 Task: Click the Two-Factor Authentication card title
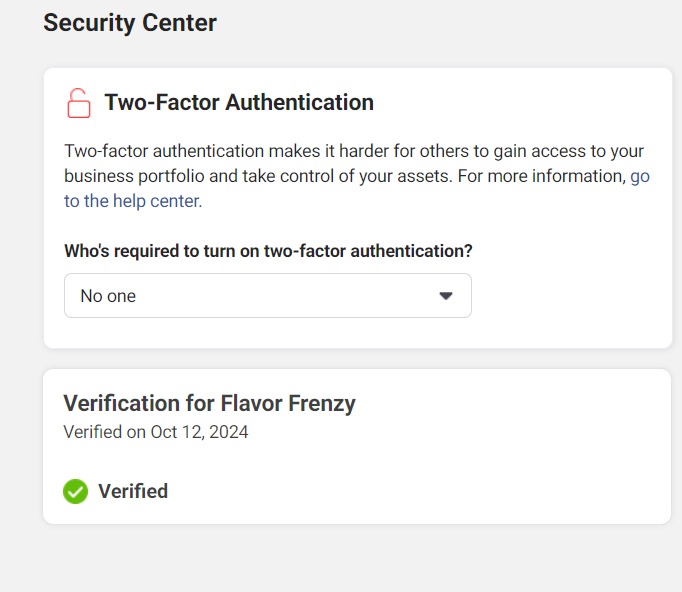point(239,102)
